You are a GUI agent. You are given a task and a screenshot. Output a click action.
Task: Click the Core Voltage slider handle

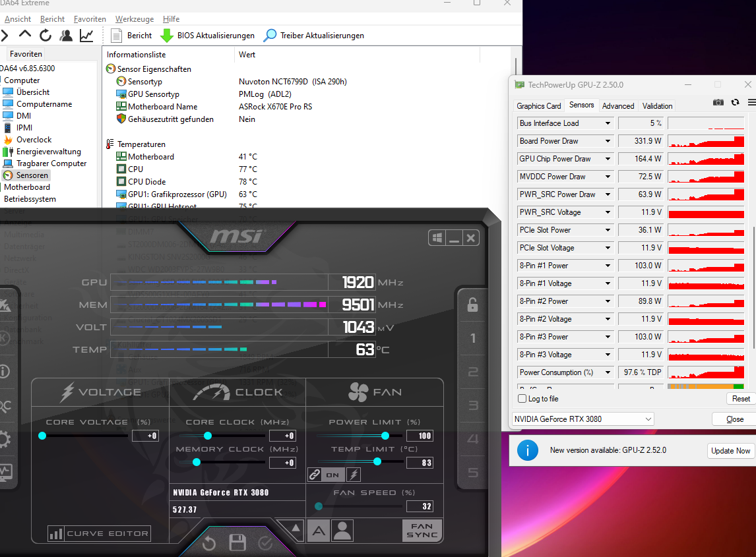[x=42, y=436]
